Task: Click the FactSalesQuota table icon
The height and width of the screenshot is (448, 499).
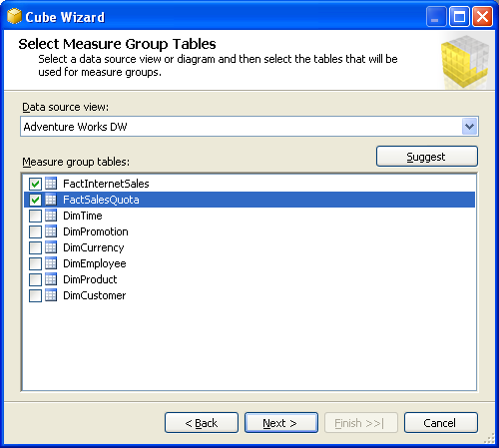Action: point(51,200)
